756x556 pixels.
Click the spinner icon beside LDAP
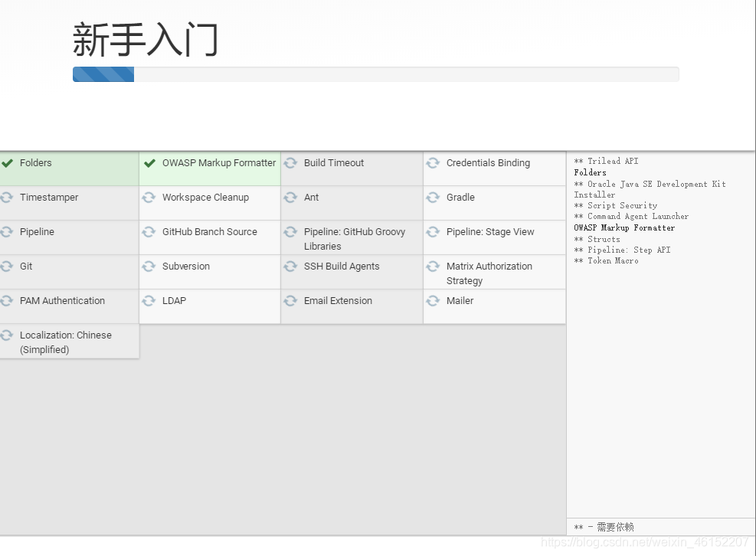(x=149, y=301)
